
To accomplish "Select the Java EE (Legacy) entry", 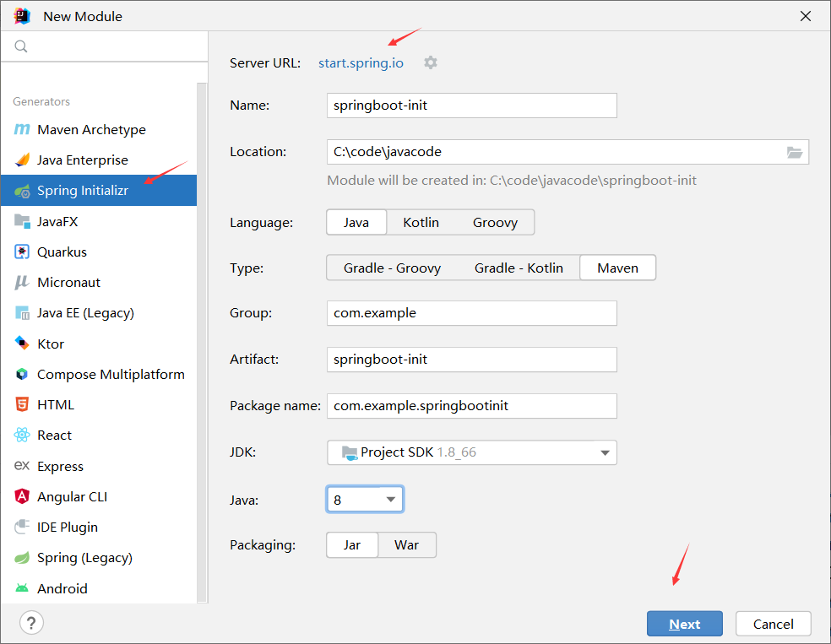I will coord(99,313).
